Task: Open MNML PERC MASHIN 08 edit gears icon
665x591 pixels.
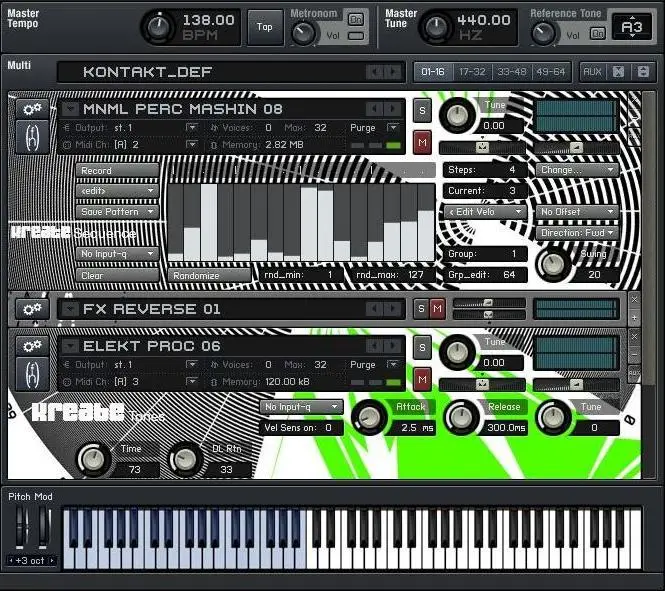Action: point(32,109)
